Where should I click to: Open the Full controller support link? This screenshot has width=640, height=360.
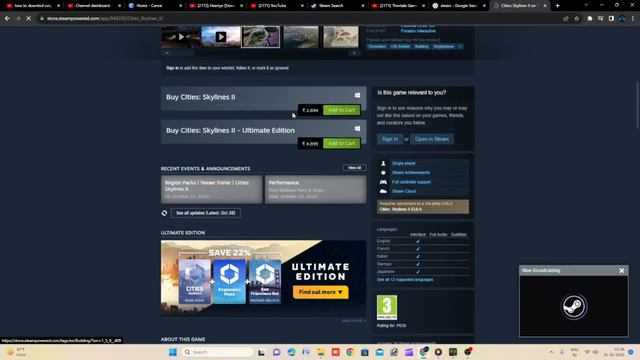click(411, 182)
